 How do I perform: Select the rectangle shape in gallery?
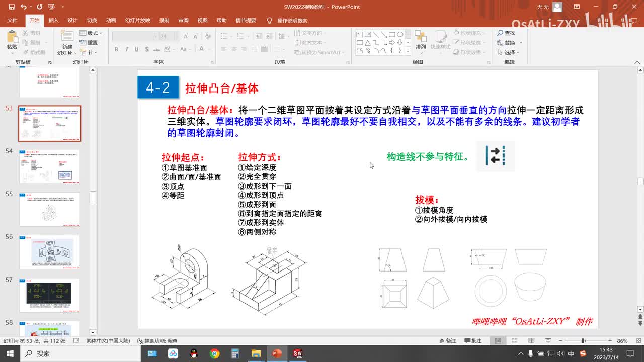(392, 34)
